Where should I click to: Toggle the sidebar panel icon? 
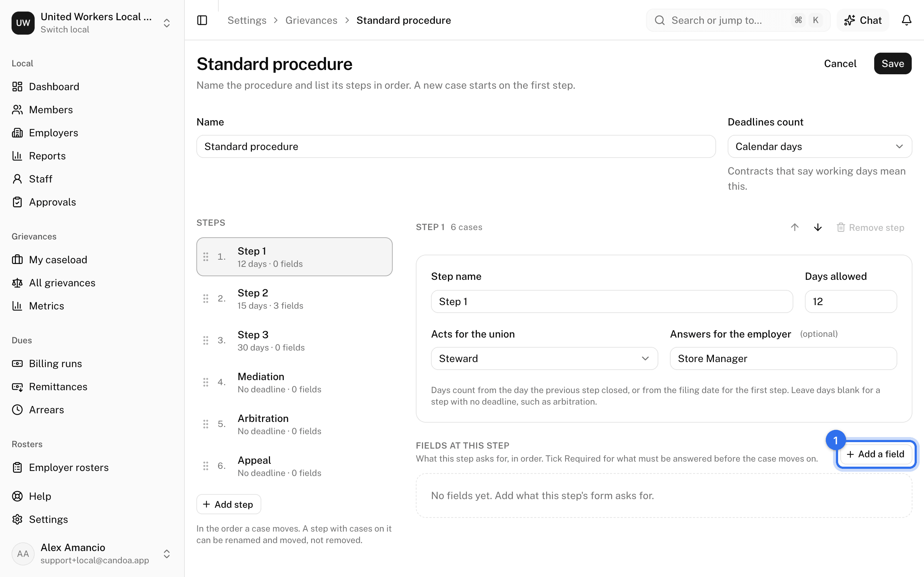click(x=202, y=20)
